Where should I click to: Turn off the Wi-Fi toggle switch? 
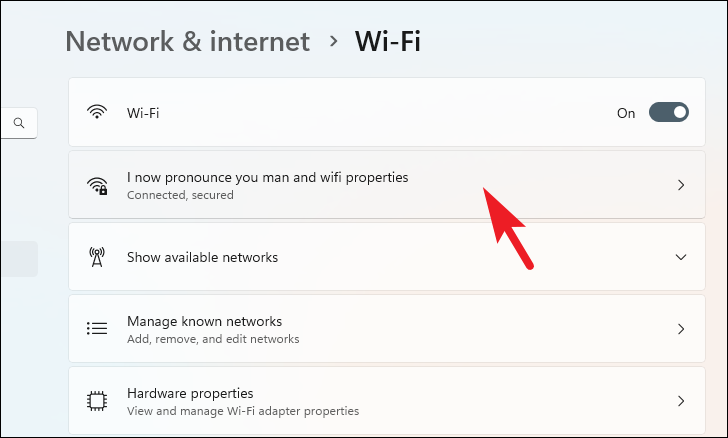pyautogui.click(x=669, y=112)
